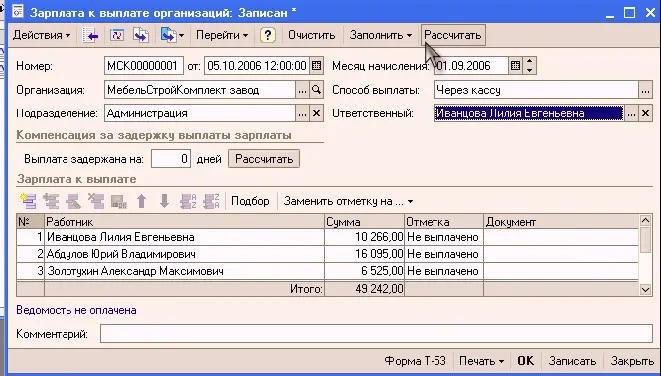Viewport: 661px width, 376px height.
Task: Click the Номер input field
Action: pos(144,66)
